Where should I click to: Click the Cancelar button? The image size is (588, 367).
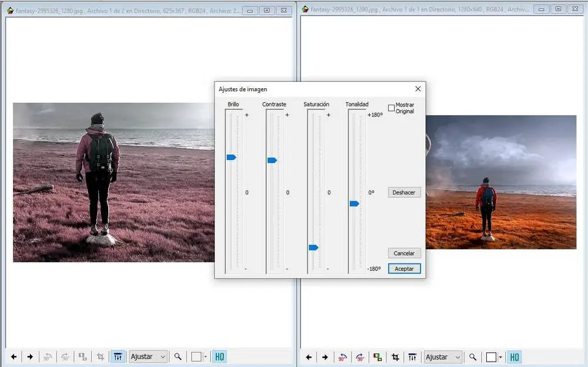tap(405, 253)
